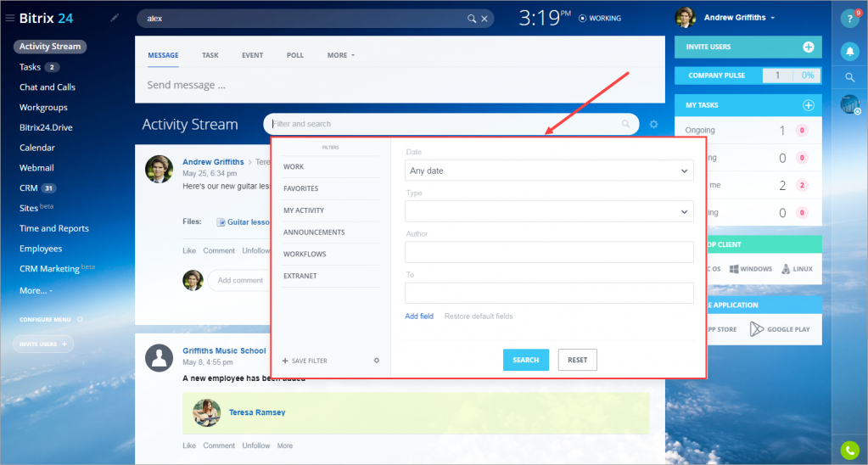Viewport: 868px width, 465px height.
Task: Clear the 'alex' search with X icon
Action: pyautogui.click(x=484, y=19)
